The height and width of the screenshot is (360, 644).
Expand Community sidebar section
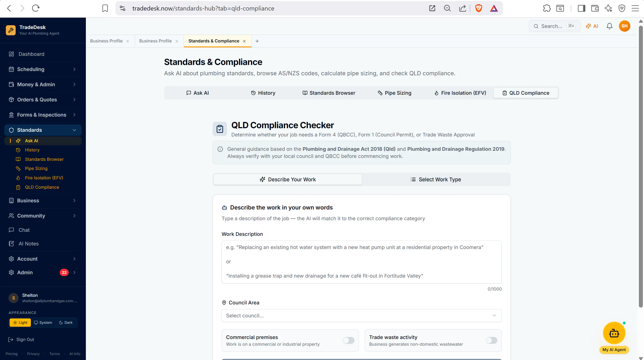click(x=43, y=216)
